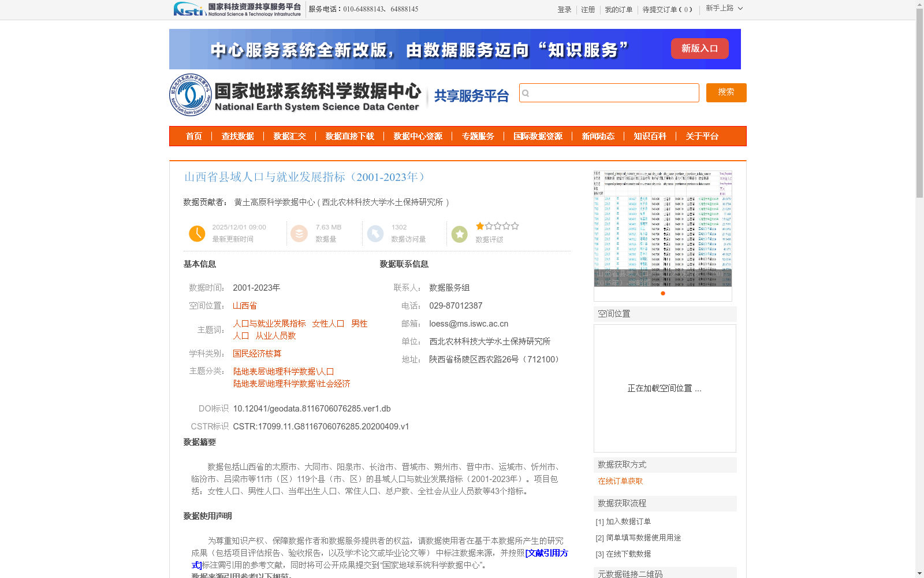Click the 登录 link
Screen dimensions: 924x578
[564, 10]
